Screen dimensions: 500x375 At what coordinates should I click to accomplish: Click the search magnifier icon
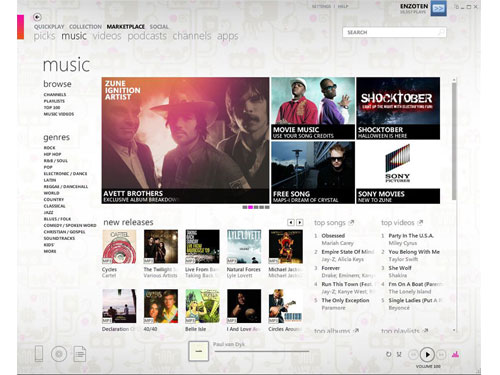(441, 32)
